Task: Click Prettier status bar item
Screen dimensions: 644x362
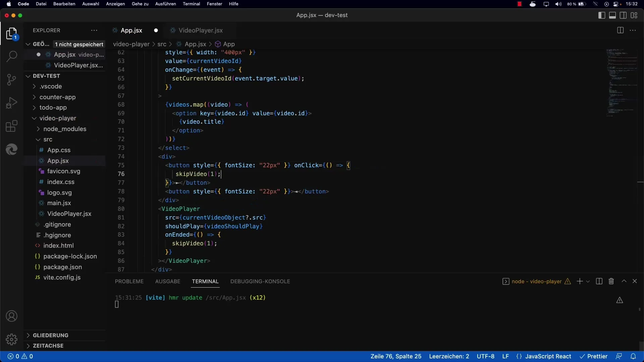Action: pyautogui.click(x=594, y=356)
